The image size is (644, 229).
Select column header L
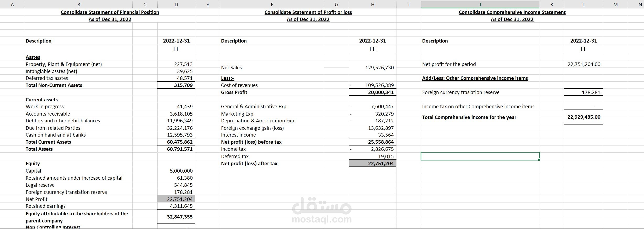(583, 4)
